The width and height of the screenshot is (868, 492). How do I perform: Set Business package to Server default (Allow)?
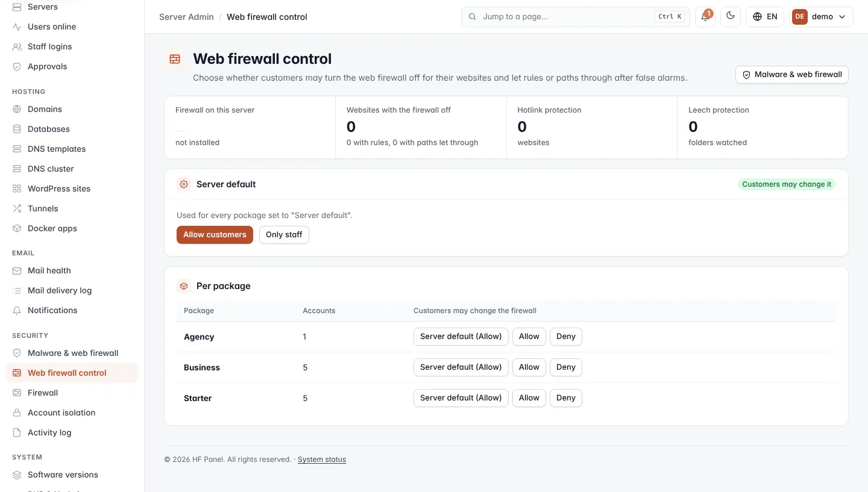pos(461,367)
